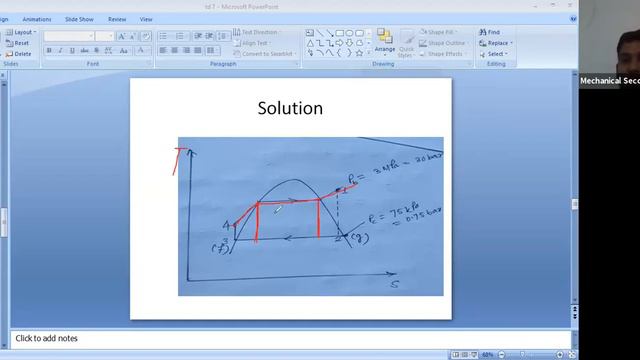Open the Text Direction dropdown

(x=257, y=32)
